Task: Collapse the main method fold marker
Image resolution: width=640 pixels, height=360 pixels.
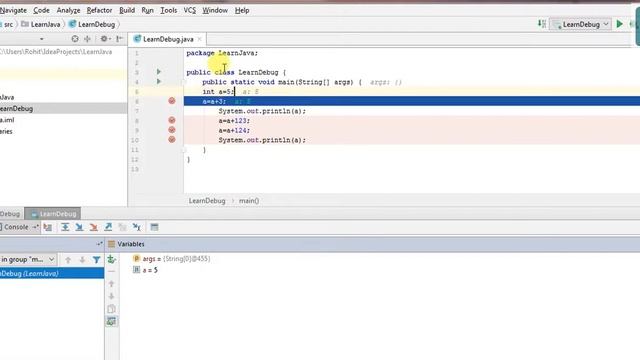Action: 184,82
